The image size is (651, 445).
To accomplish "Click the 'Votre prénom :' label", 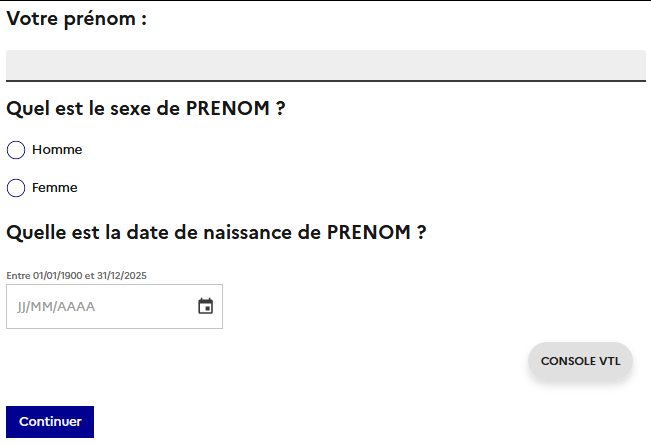I will point(77,19).
